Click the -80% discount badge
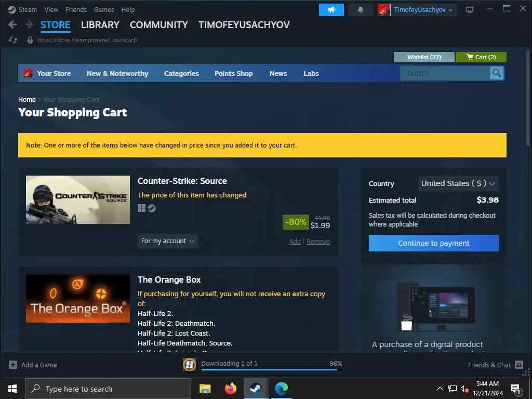This screenshot has height=399, width=532. (x=296, y=222)
